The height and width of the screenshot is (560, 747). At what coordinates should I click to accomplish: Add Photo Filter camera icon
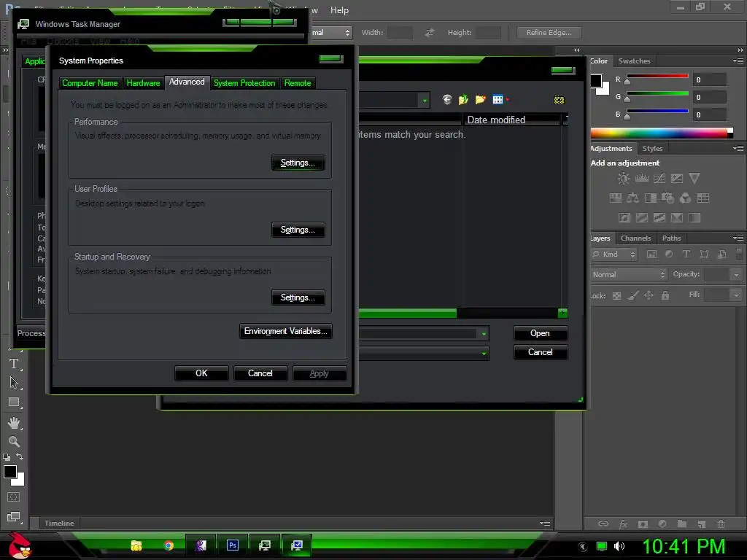point(668,198)
